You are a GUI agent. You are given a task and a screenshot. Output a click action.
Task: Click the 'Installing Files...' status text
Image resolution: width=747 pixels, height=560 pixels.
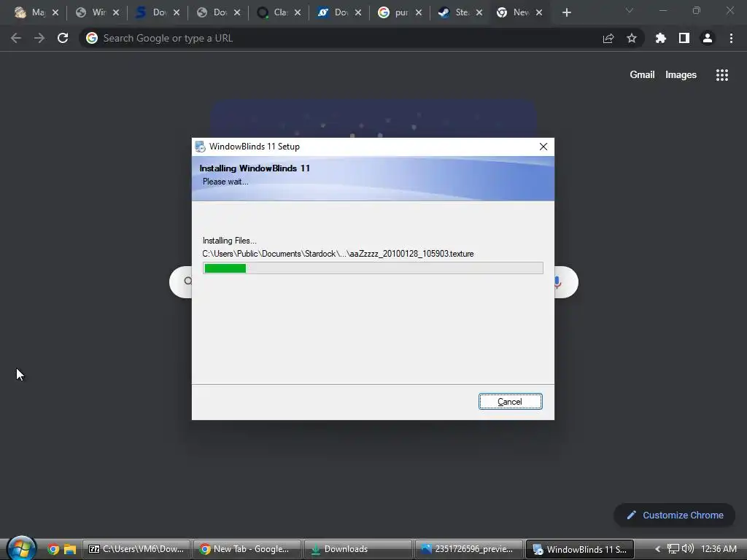[229, 241]
